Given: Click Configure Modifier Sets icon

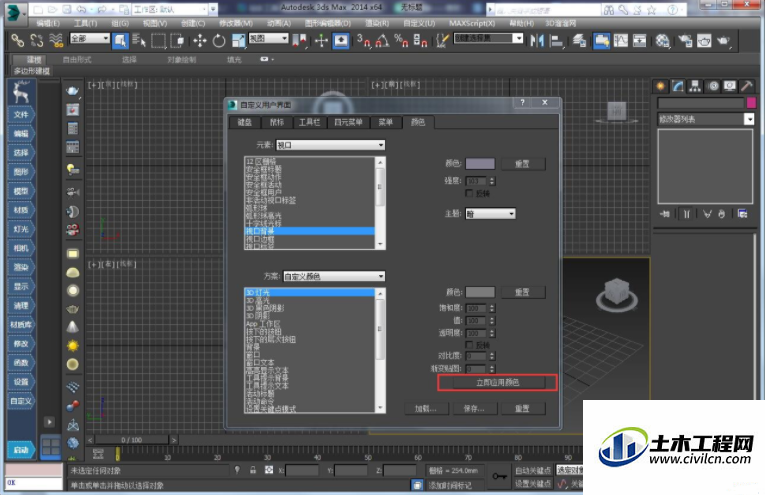Looking at the screenshot, I should click(x=743, y=214).
